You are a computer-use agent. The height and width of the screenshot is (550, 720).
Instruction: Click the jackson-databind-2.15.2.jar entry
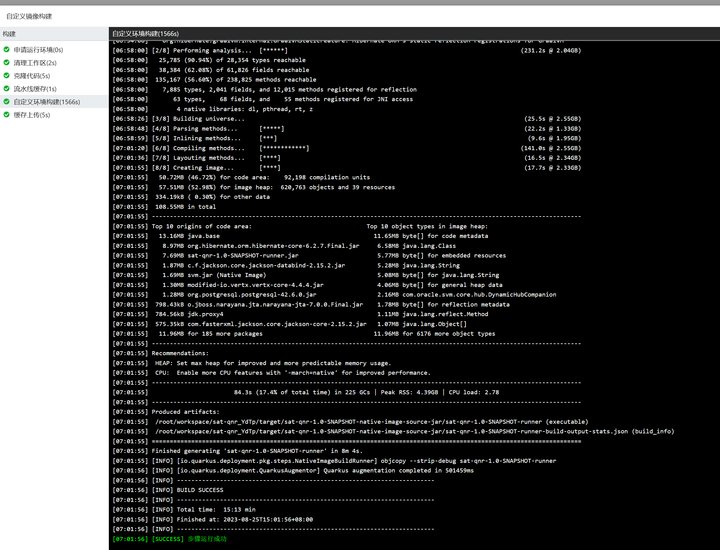[253, 265]
